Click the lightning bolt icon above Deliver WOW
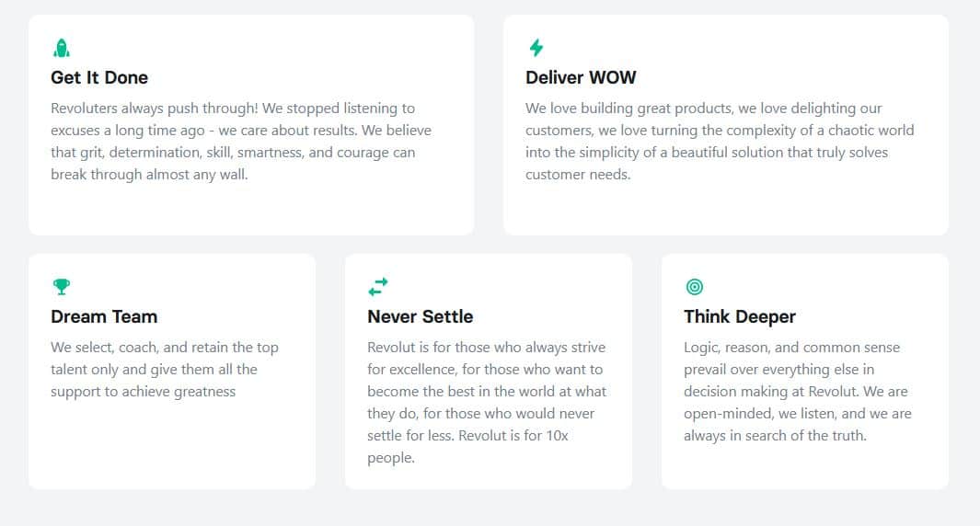 (x=536, y=48)
